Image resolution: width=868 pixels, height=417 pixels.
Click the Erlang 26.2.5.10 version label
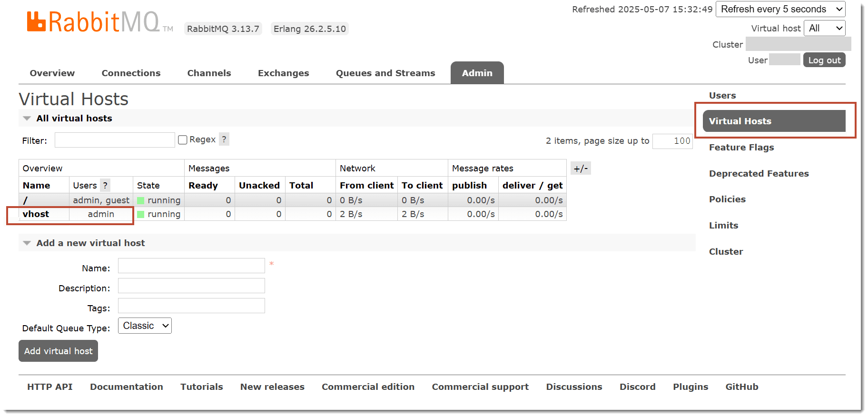(x=310, y=29)
